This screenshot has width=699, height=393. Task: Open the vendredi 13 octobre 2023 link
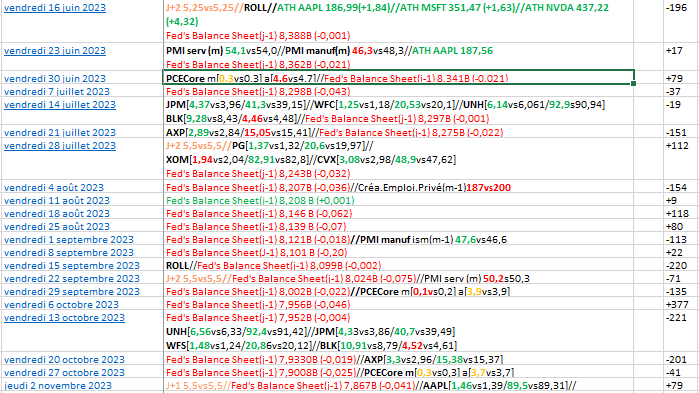coord(64,318)
